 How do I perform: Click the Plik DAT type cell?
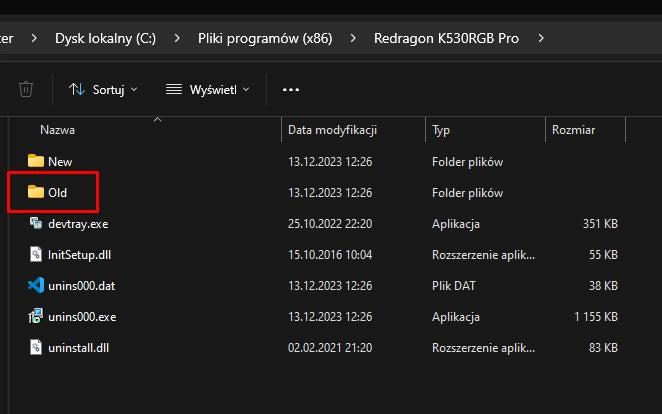(x=453, y=286)
